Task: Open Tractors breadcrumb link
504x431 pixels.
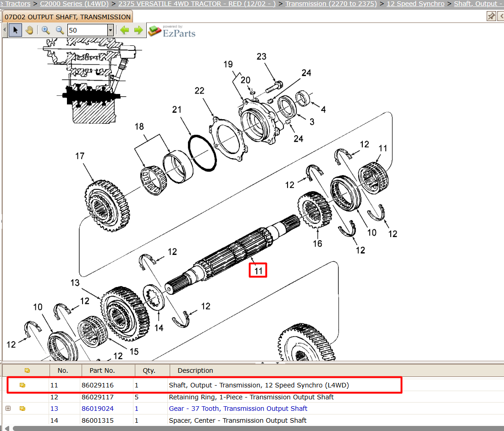Action: click(17, 4)
